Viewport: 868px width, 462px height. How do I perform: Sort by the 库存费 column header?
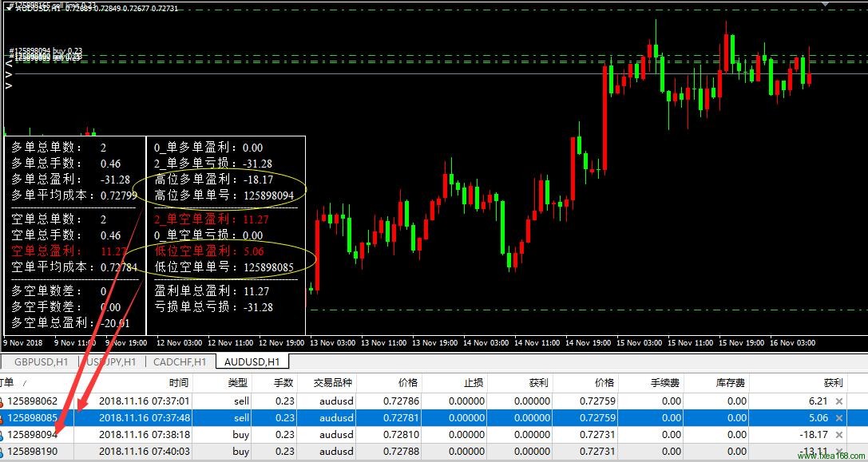pos(731,383)
